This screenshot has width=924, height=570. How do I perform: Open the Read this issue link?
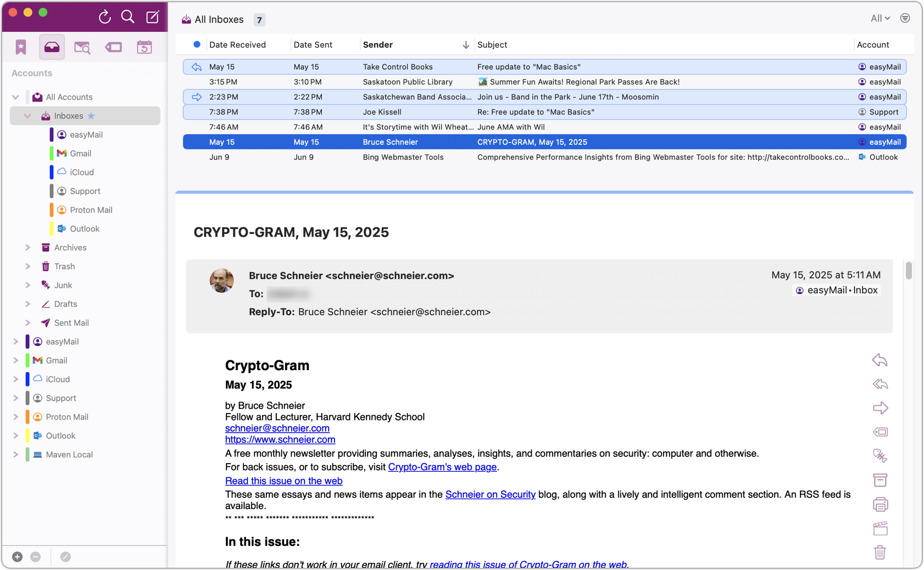[283, 481]
